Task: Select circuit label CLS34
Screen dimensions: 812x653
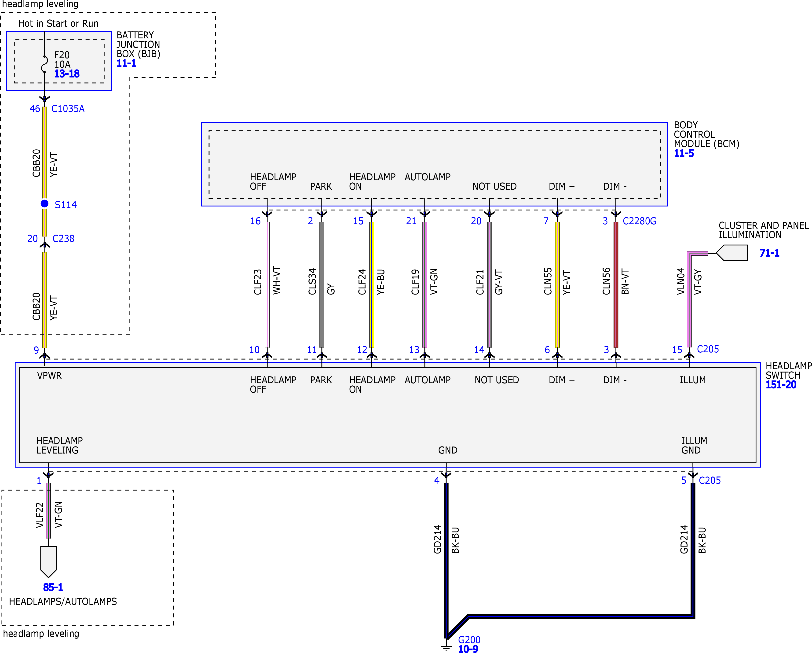Action: point(312,281)
